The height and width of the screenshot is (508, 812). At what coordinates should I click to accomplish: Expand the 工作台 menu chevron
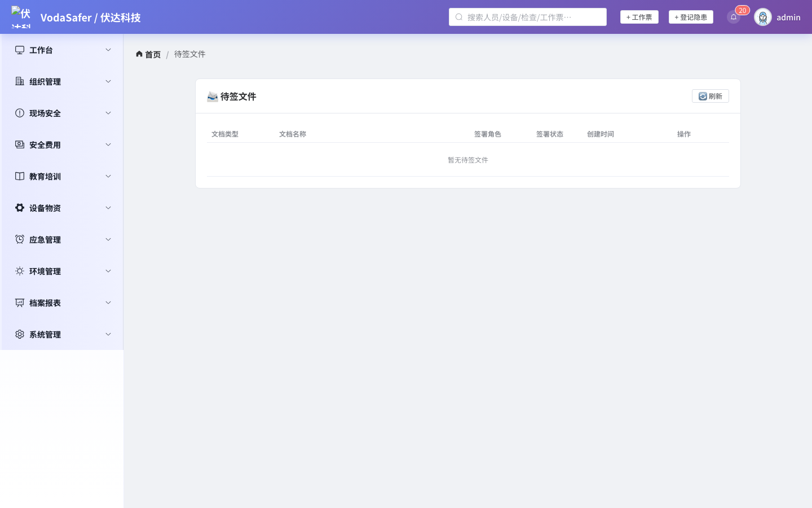108,50
